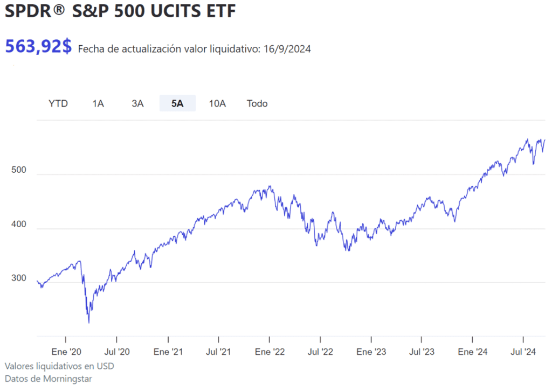Viewport: 552px width, 392px height.
Task: Click the March 2020 dip on the chart
Action: (89, 322)
